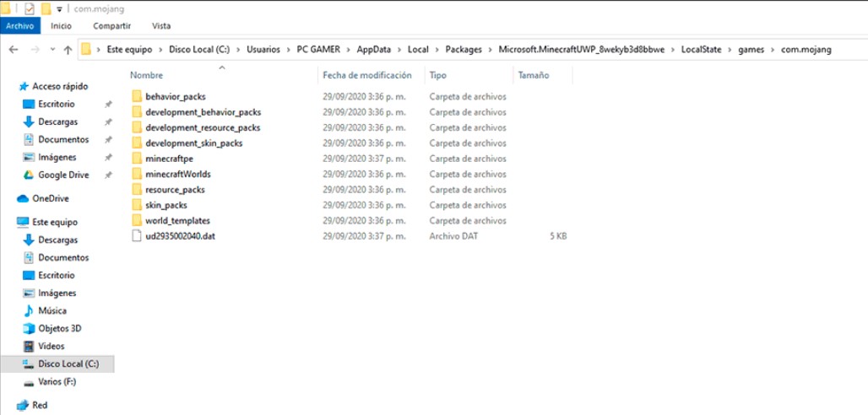Select the world_templates folder icon
868x415 pixels.
[137, 221]
